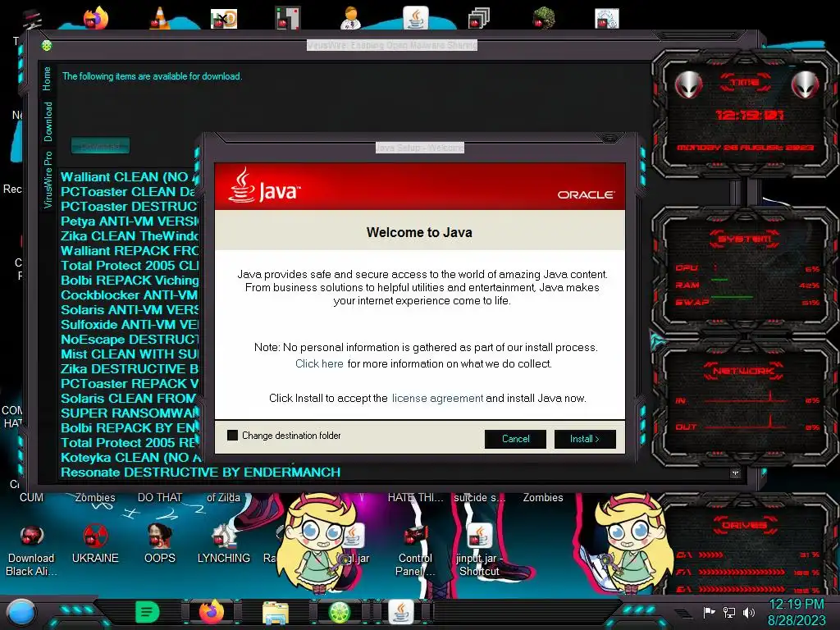Image resolution: width=840 pixels, height=630 pixels.
Task: Select Bolbi REPACK Viching entry
Action: point(129,281)
